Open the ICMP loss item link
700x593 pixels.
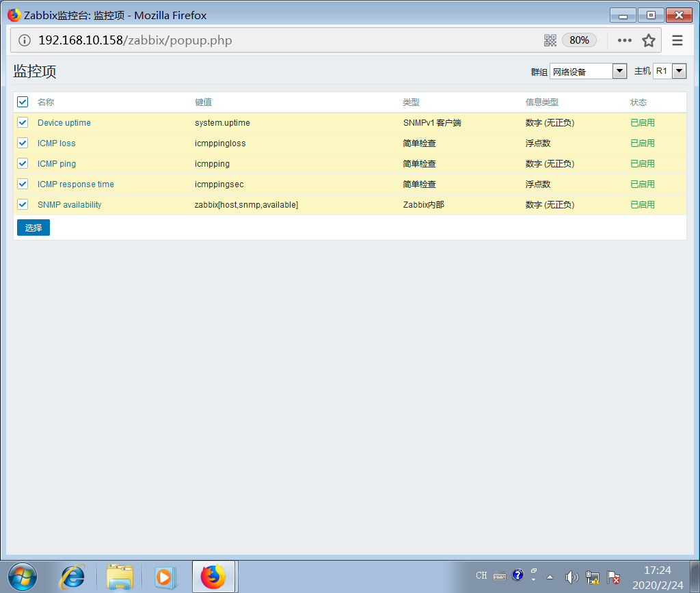tap(56, 143)
